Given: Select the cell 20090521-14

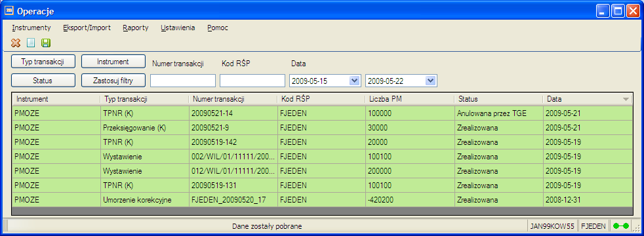Looking at the screenshot, I should point(233,113).
